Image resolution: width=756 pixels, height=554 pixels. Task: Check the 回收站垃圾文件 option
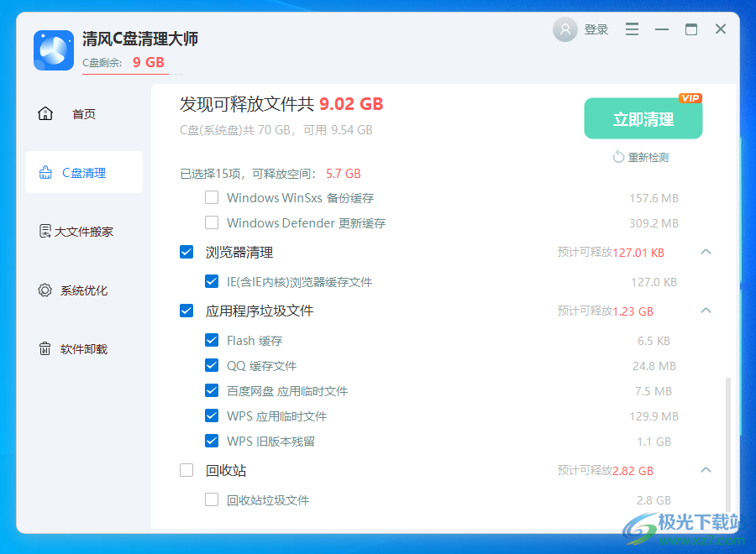[x=212, y=499]
